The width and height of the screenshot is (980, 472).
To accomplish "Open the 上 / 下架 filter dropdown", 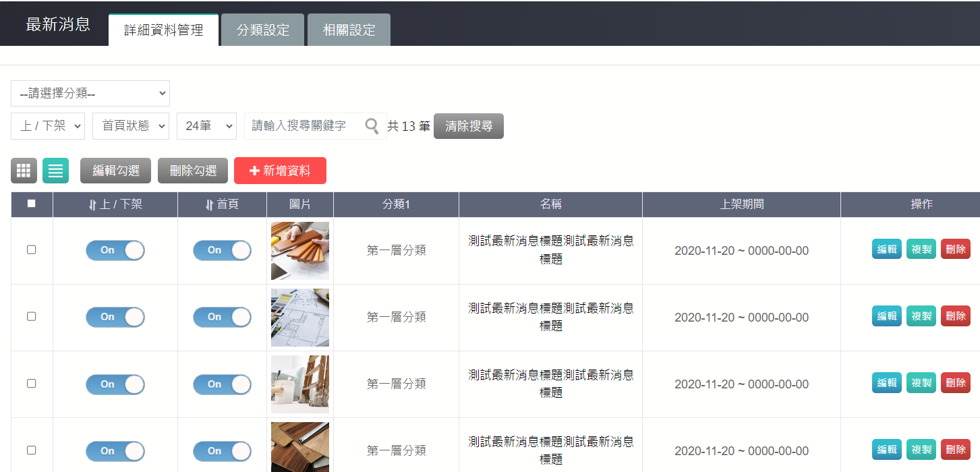I will pos(48,126).
